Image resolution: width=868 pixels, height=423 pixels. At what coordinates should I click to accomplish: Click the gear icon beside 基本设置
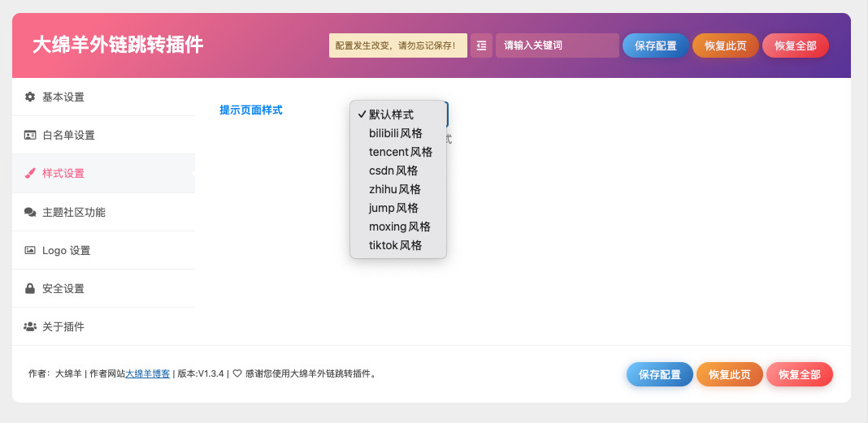click(30, 97)
